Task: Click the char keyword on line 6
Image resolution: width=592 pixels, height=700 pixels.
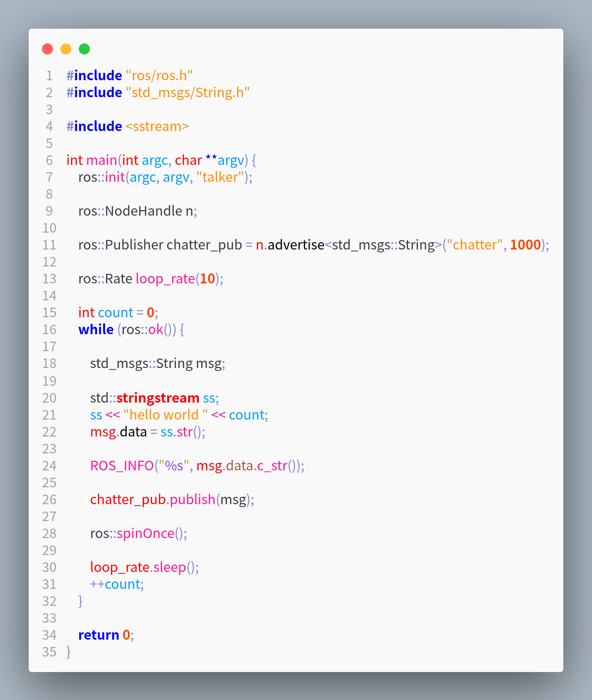Action: [x=188, y=160]
